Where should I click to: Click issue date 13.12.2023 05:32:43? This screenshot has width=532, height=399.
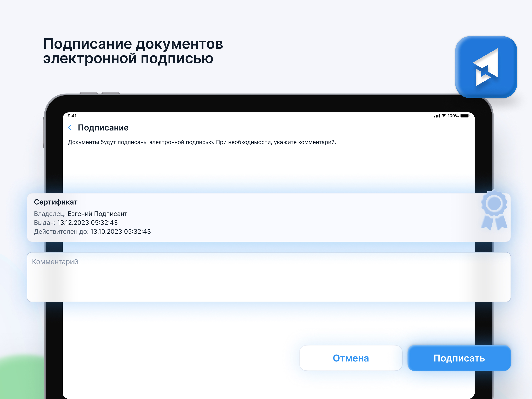87,223
